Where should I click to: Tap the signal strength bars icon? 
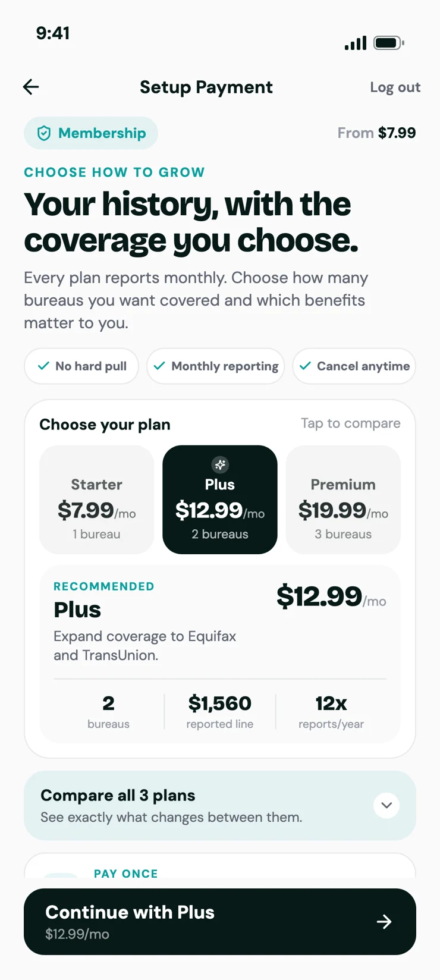[356, 43]
